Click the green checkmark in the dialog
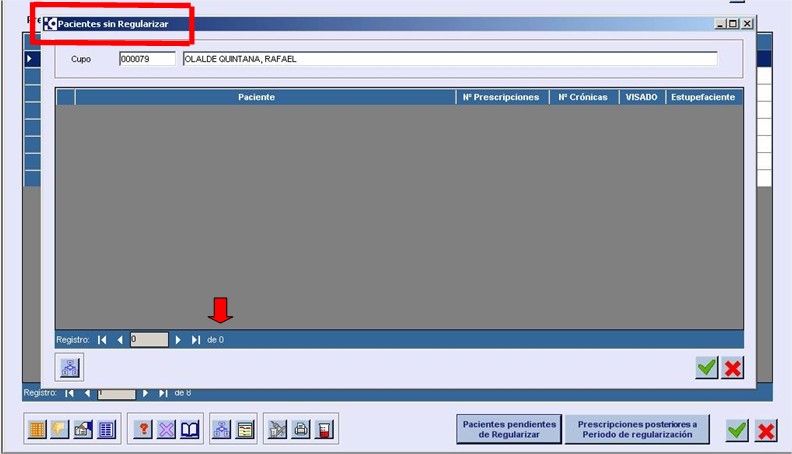Image resolution: width=792 pixels, height=454 pixels. (x=707, y=368)
